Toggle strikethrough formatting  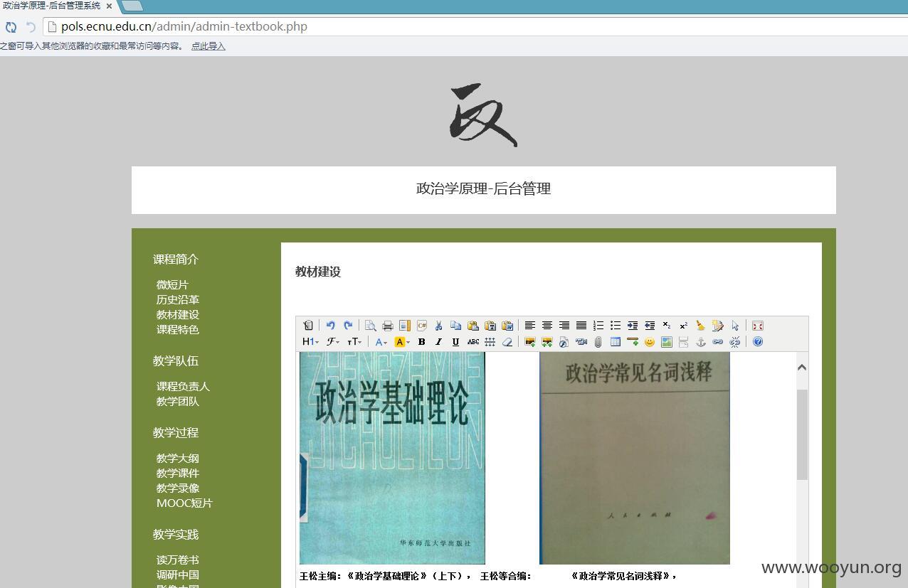point(473,342)
